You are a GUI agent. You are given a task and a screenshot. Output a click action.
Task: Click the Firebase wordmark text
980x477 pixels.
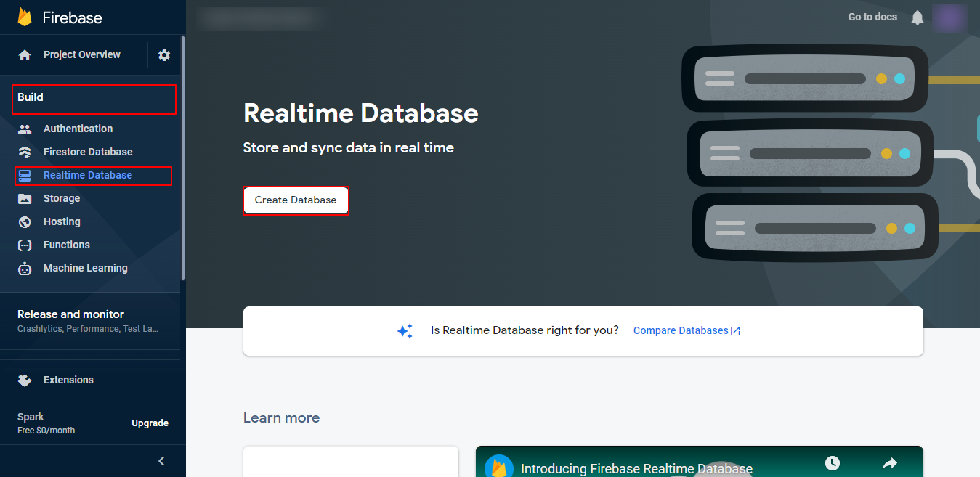coord(73,18)
